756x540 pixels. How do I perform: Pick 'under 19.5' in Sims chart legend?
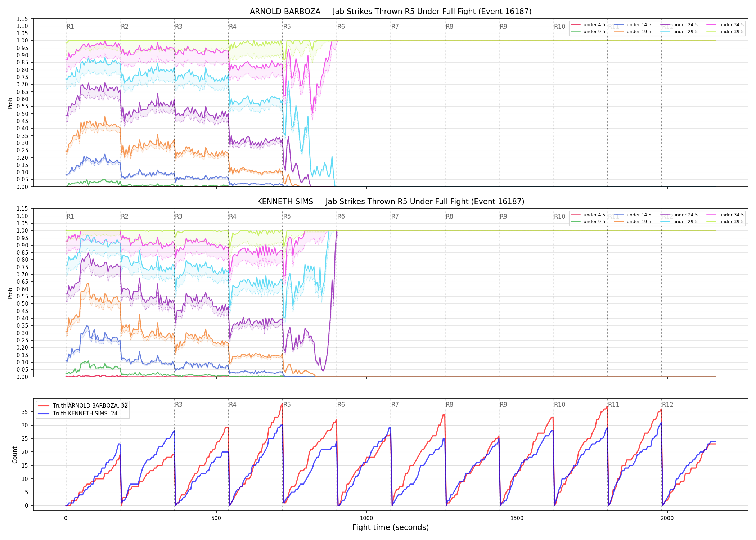pos(633,222)
